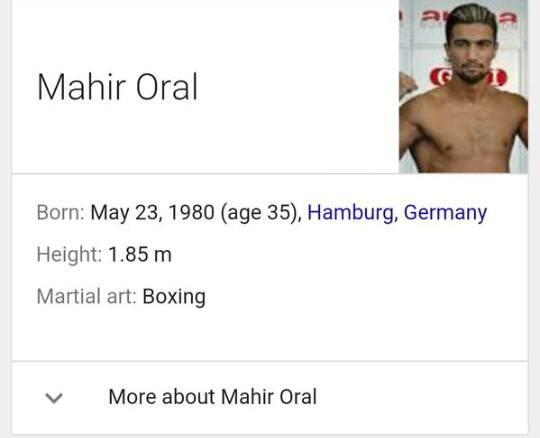The height and width of the screenshot is (438, 540).
Task: Follow the Germany birthplace link
Action: click(445, 213)
